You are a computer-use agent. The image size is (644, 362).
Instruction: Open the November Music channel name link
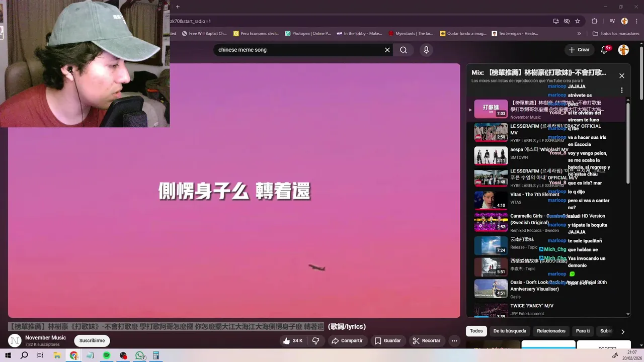(x=45, y=338)
